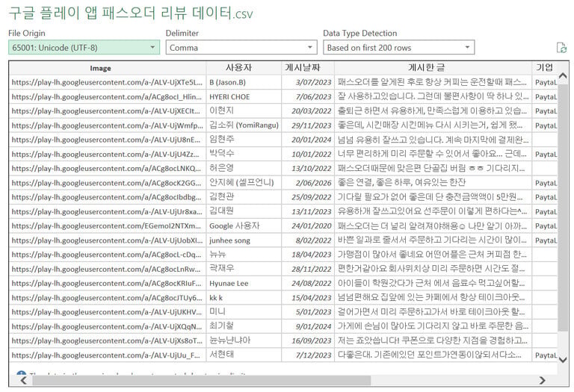Click the date cell 15/04/2023
The image size is (574, 392).
[x=308, y=298]
